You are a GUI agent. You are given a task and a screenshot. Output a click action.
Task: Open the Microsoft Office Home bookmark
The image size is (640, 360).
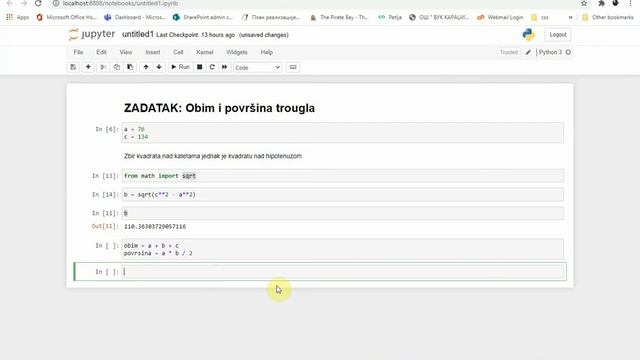coord(66,17)
